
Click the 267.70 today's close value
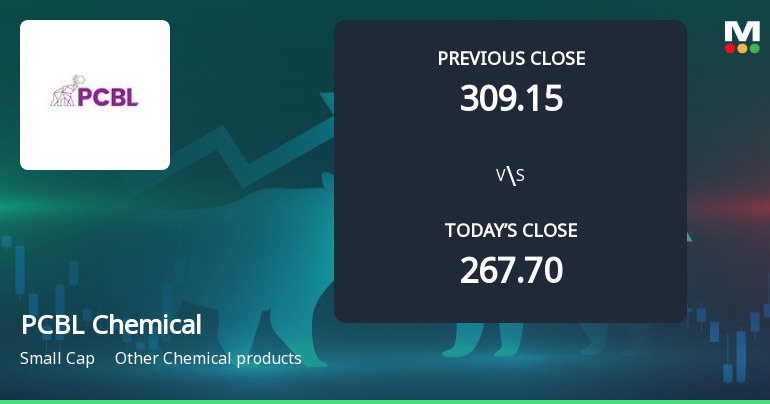pyautogui.click(x=511, y=270)
